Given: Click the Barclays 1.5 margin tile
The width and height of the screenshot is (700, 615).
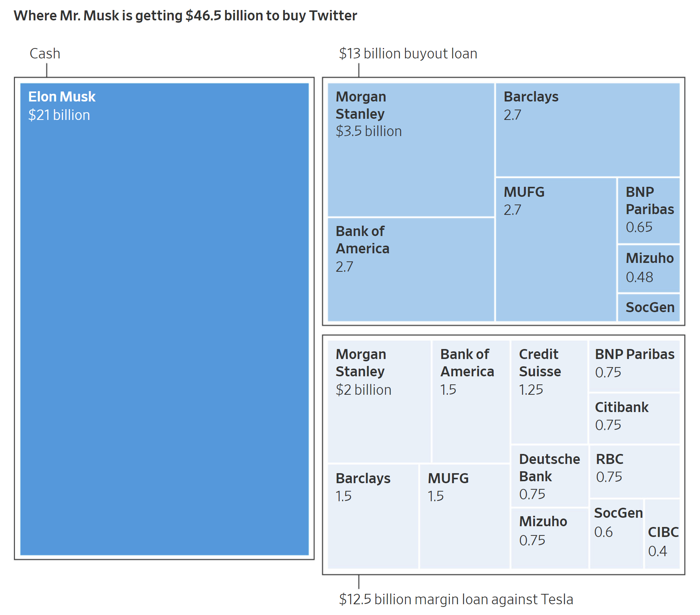Looking at the screenshot, I should pos(373,516).
